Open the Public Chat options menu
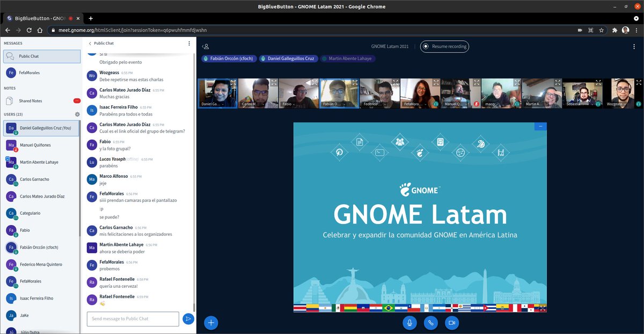The image size is (644, 334). click(x=189, y=43)
